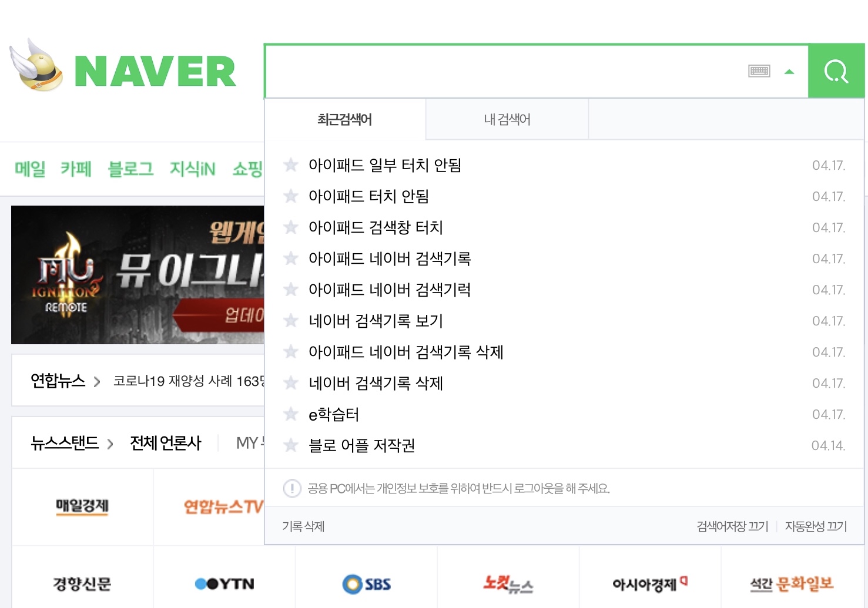Disable autocomplete with '자동완성 끄기'
868x608 pixels.
816,526
